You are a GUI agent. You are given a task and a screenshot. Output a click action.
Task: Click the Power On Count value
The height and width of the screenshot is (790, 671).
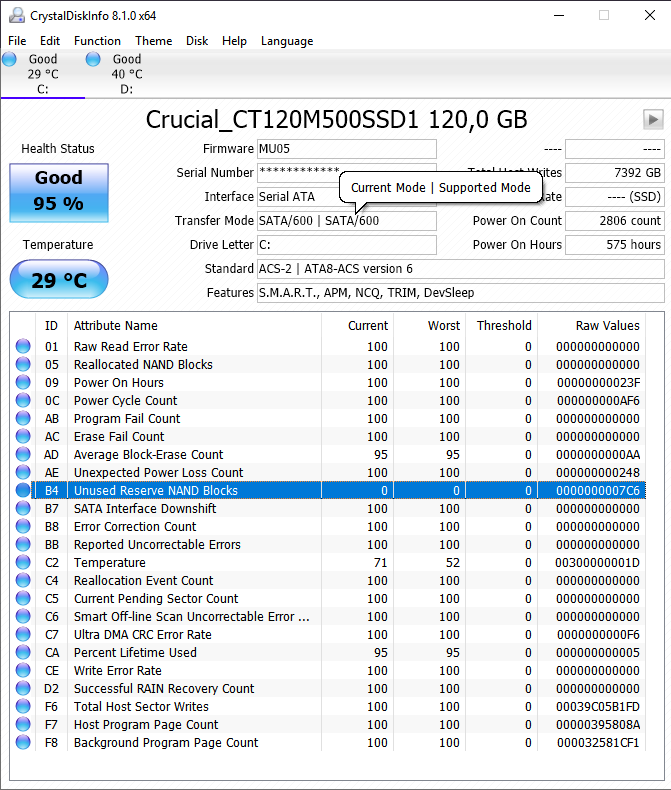tap(615, 221)
